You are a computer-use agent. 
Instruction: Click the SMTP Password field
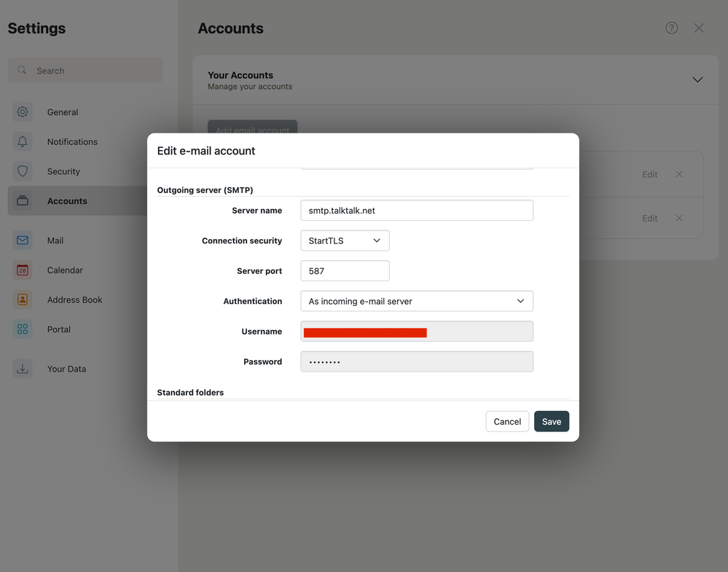pyautogui.click(x=416, y=361)
